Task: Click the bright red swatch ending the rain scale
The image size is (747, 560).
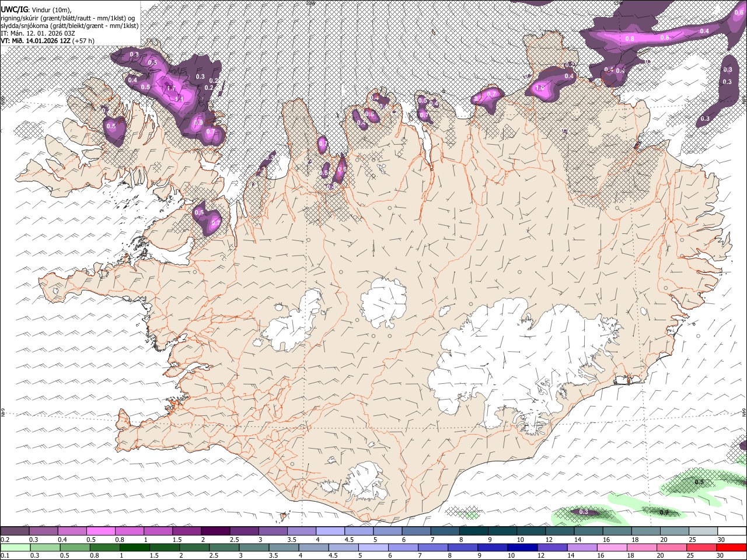Action: tap(731, 548)
